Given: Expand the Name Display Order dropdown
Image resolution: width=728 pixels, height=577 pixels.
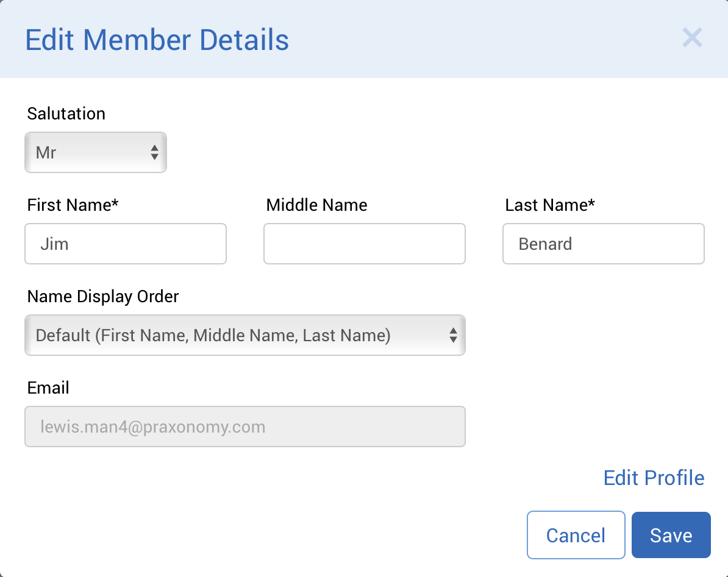Looking at the screenshot, I should (x=245, y=335).
